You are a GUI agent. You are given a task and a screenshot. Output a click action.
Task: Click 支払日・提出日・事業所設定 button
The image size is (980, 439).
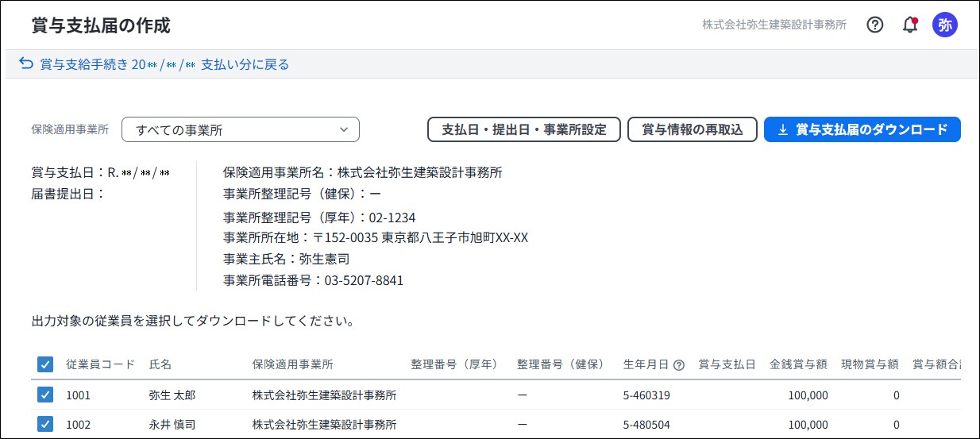[523, 129]
